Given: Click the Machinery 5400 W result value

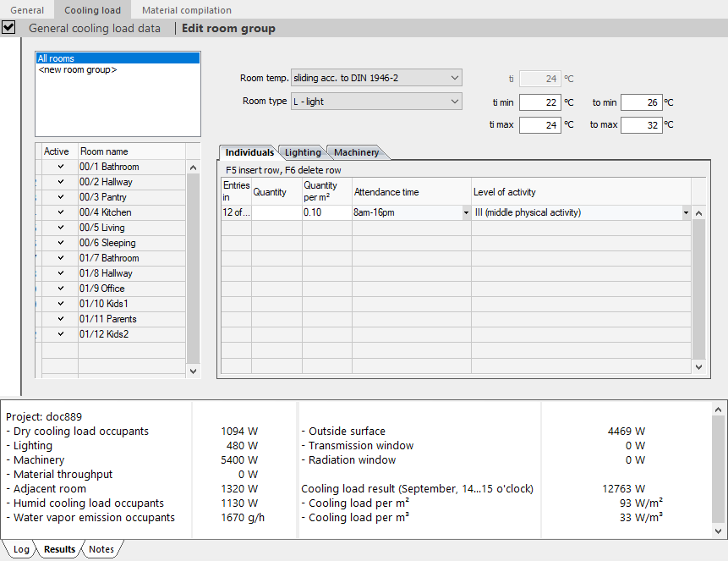Looking at the screenshot, I should 239,459.
